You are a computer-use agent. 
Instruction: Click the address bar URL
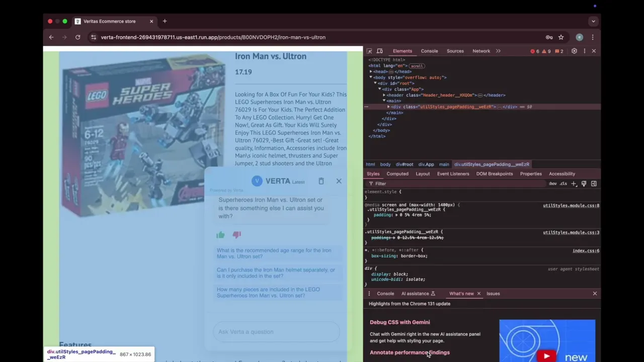click(x=213, y=37)
